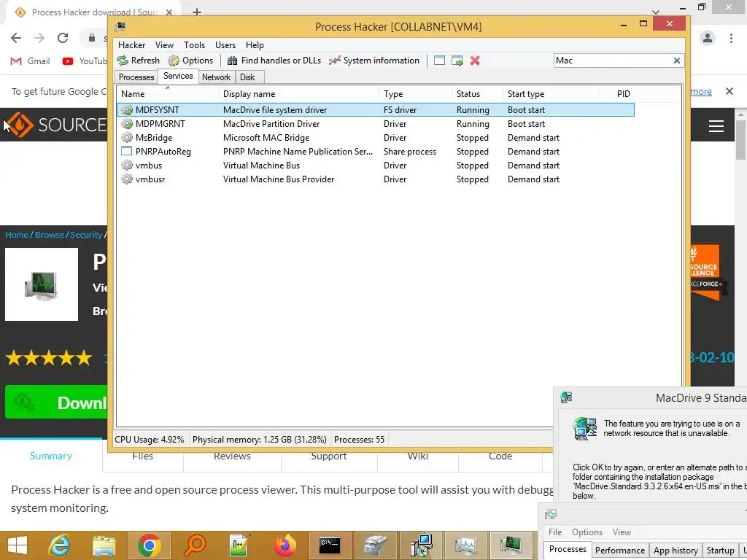The width and height of the screenshot is (747, 560).
Task: Open System information graph window
Action: pos(374,61)
